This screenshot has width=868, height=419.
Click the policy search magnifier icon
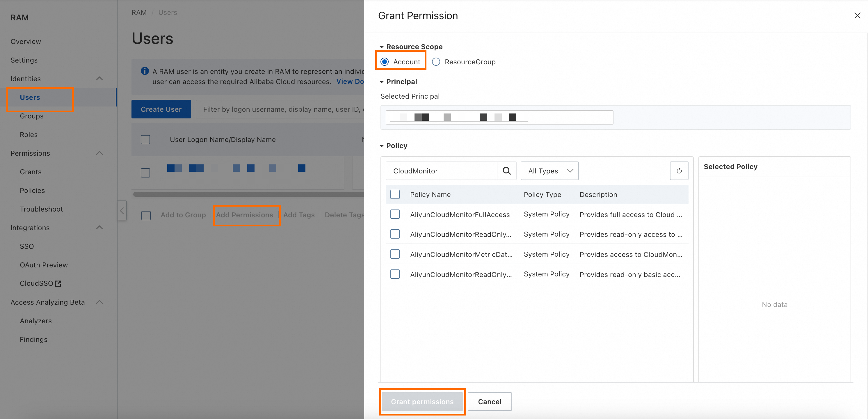click(x=506, y=171)
